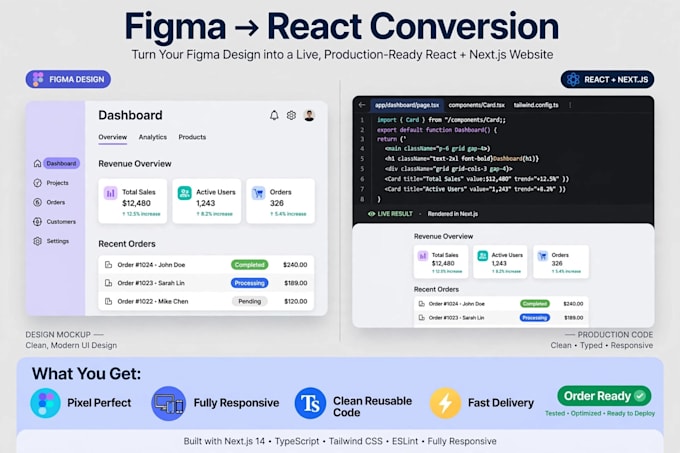The image size is (680, 453).
Task: Click the Total Sales chart icon in Figma mockup
Action: point(111,193)
